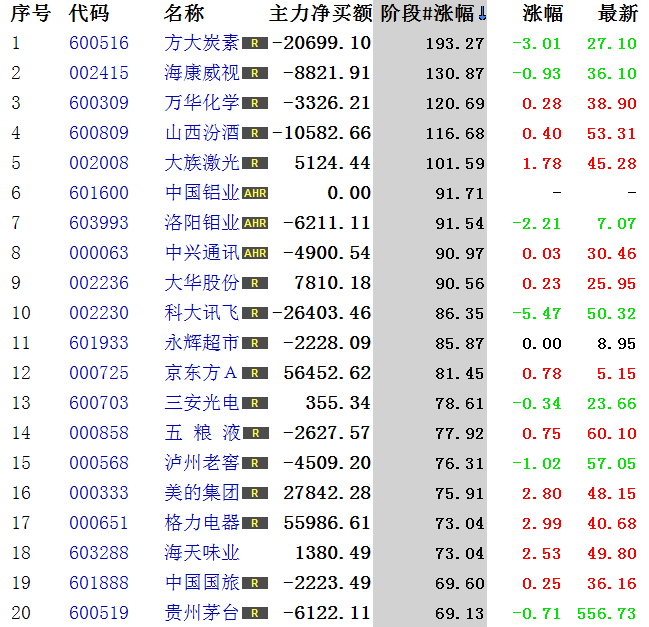
Task: Open stock code 601600
Action: (99, 193)
